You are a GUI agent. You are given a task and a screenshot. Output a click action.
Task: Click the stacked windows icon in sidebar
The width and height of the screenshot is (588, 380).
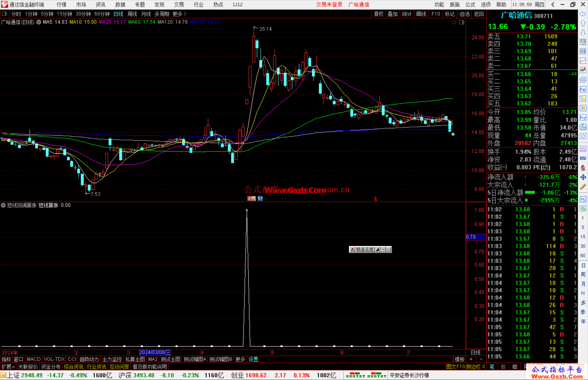click(x=583, y=80)
